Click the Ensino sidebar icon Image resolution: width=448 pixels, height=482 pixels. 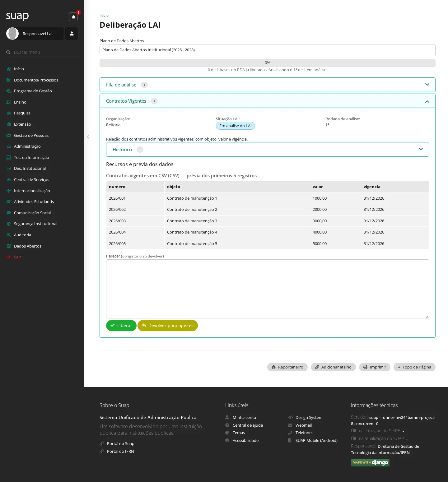(9, 102)
